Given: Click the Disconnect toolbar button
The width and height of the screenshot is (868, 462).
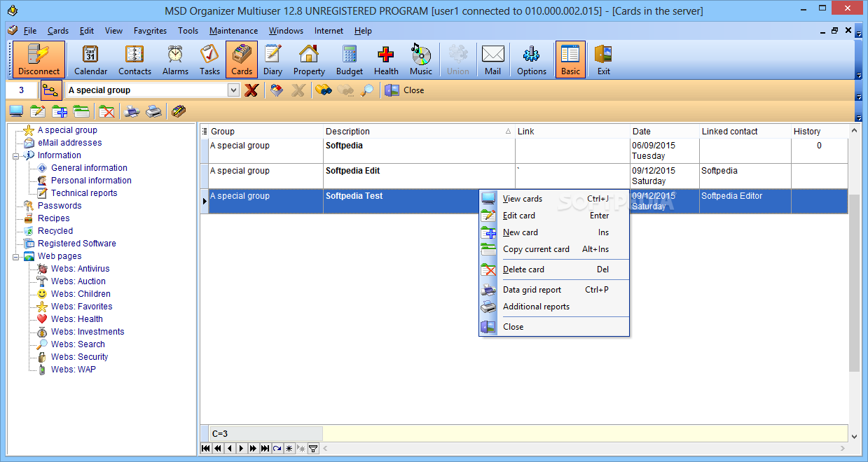Looking at the screenshot, I should click(39, 59).
